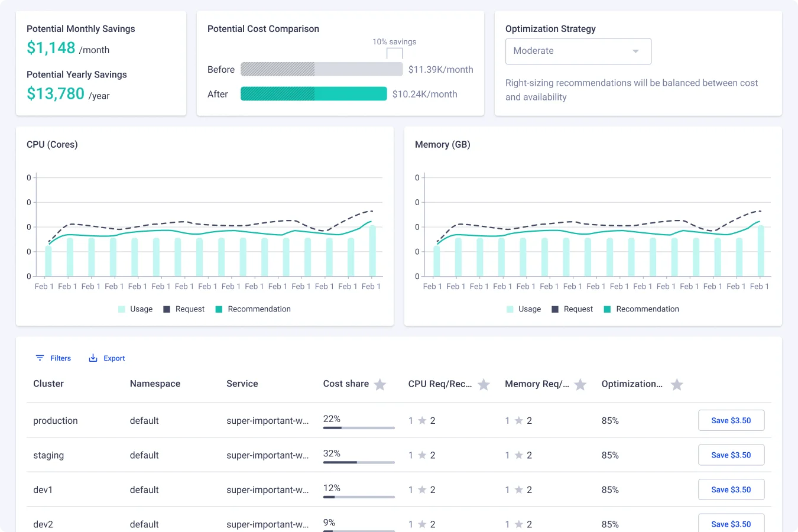Toggle Usage legend in CPU chart
The height and width of the screenshot is (532, 798).
point(135,309)
